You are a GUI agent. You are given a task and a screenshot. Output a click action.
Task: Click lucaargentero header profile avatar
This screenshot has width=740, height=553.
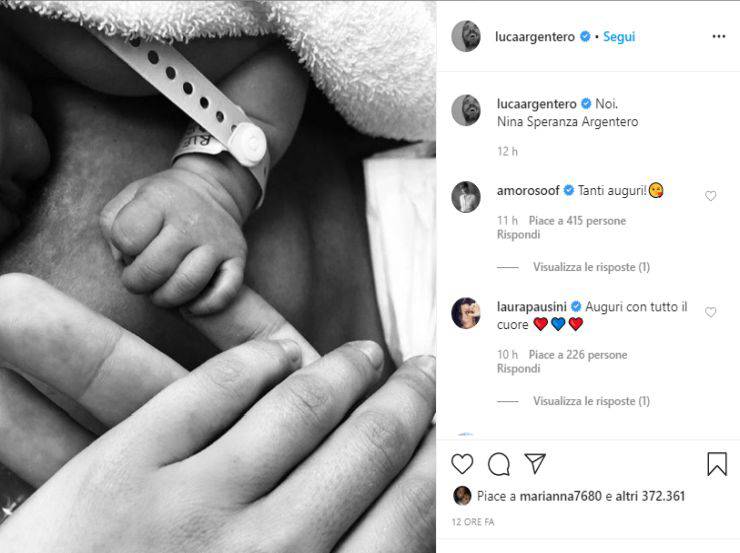466,36
